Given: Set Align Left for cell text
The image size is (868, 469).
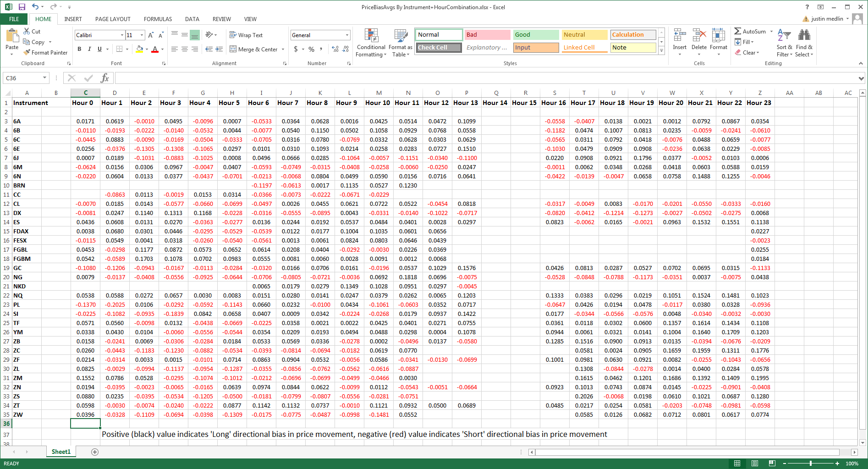Looking at the screenshot, I should point(175,49).
